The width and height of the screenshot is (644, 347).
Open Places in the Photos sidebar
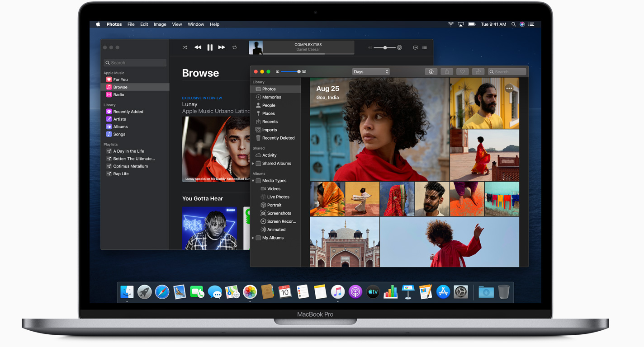(x=275, y=113)
